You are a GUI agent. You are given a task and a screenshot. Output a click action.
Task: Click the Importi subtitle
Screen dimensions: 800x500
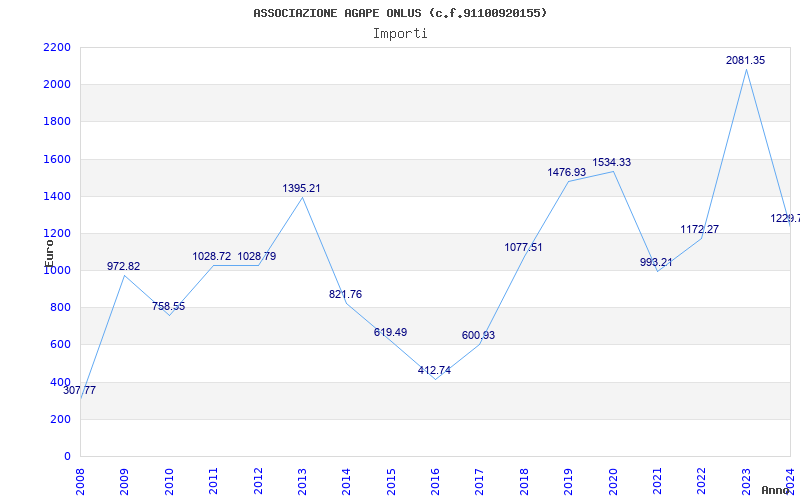tap(400, 34)
